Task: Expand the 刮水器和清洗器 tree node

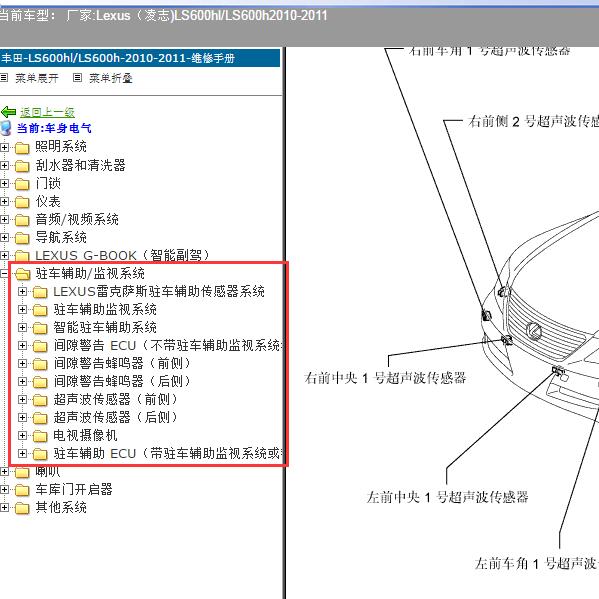Action: [x=4, y=165]
